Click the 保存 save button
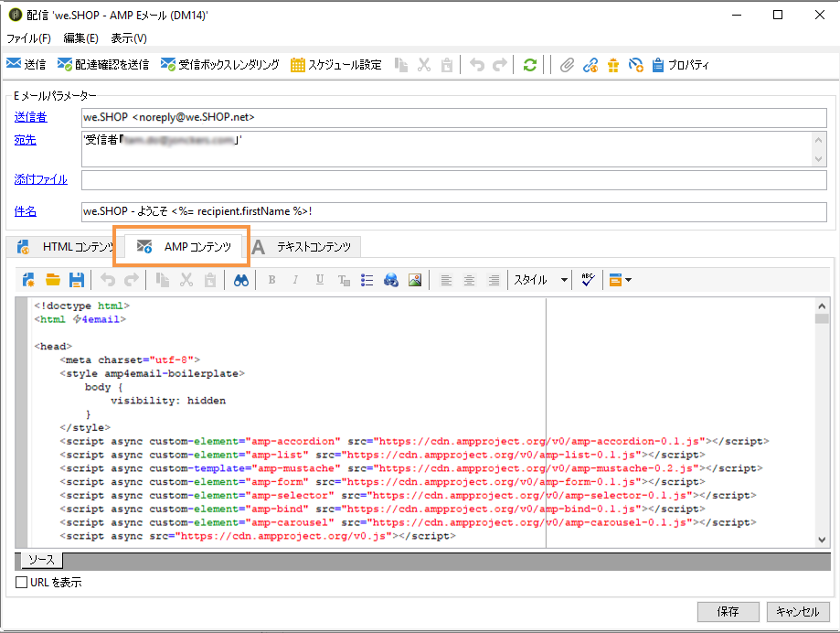The image size is (840, 633). [728, 612]
